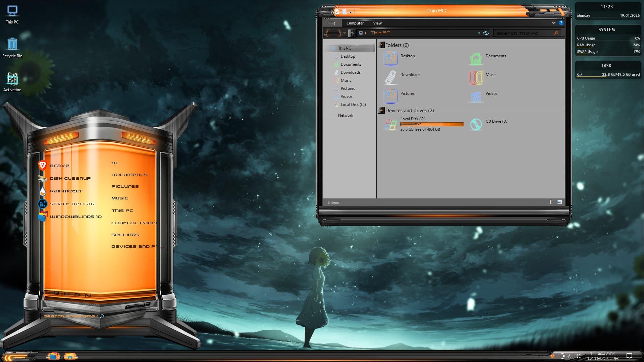The width and height of the screenshot is (644, 362).
Task: Open Rainmeter from the start menu
Action: pyautogui.click(x=61, y=191)
